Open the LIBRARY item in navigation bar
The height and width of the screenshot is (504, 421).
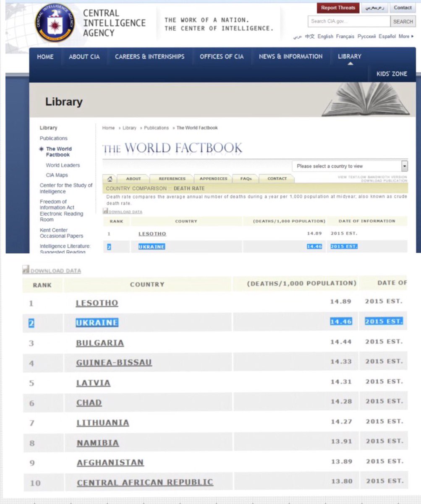click(350, 57)
